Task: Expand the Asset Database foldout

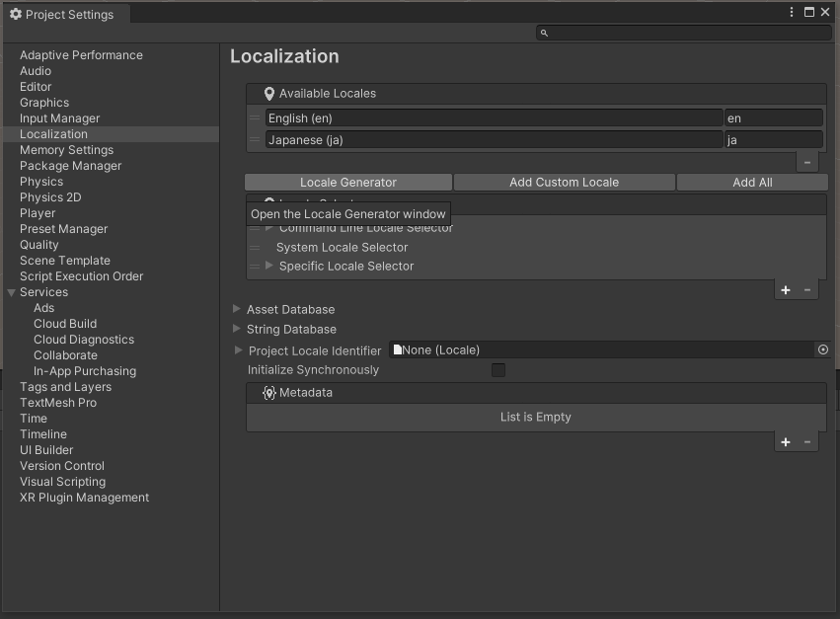Action: (237, 309)
